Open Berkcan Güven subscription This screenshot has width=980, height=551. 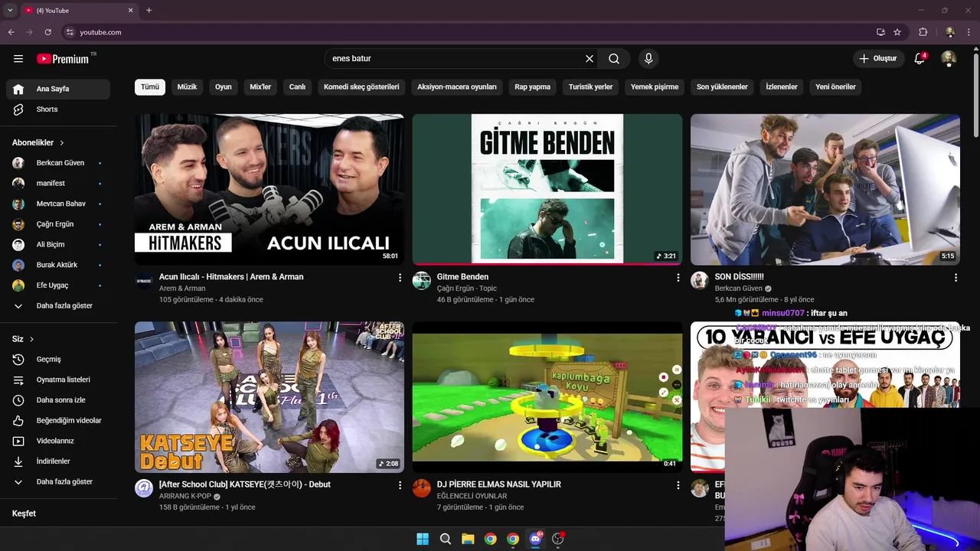pos(58,163)
